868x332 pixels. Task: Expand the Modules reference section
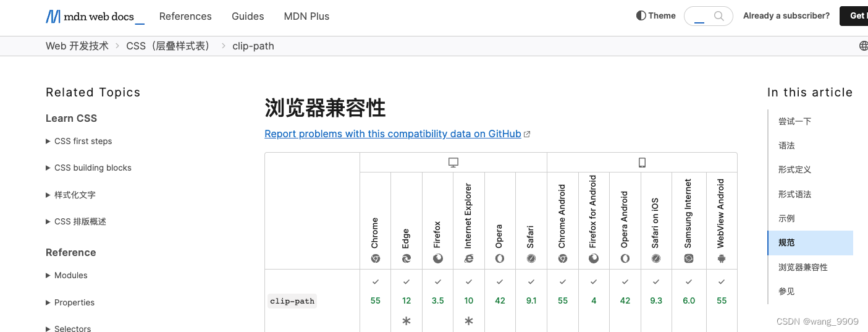[67, 275]
